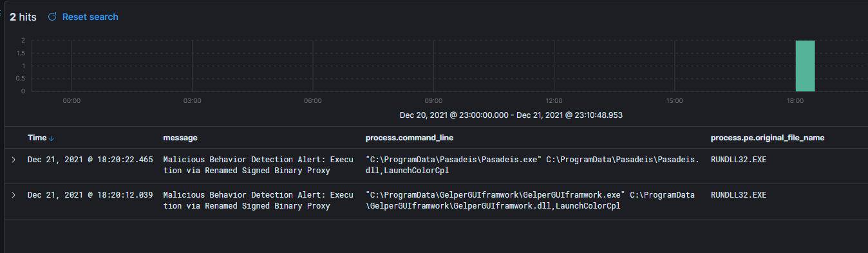Click the Time column sort arrow
Image resolution: width=868 pixels, height=253 pixels.
pos(52,138)
